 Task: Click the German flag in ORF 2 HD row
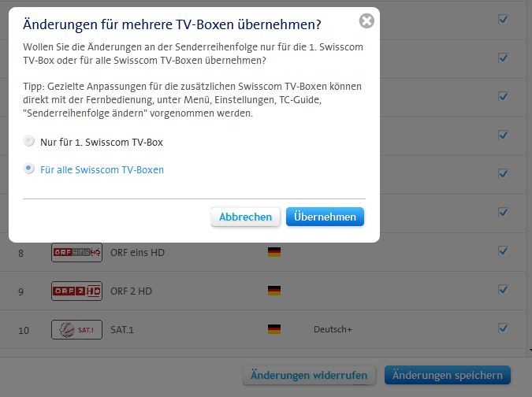(x=274, y=291)
